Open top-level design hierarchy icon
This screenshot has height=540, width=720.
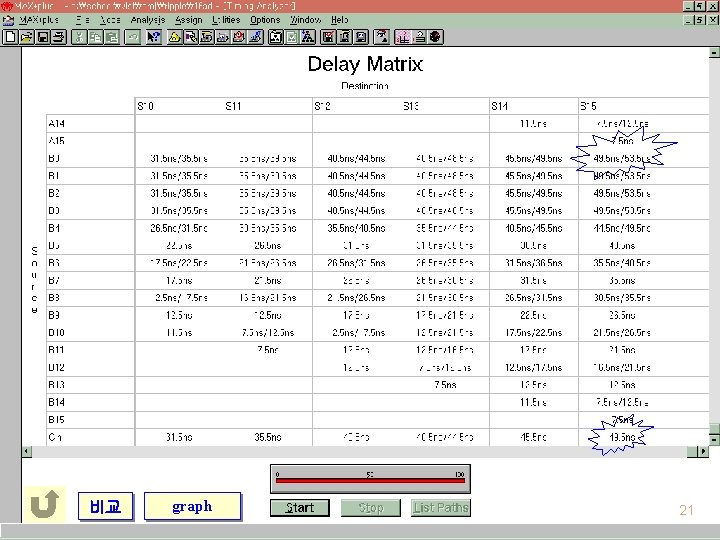pos(308,37)
